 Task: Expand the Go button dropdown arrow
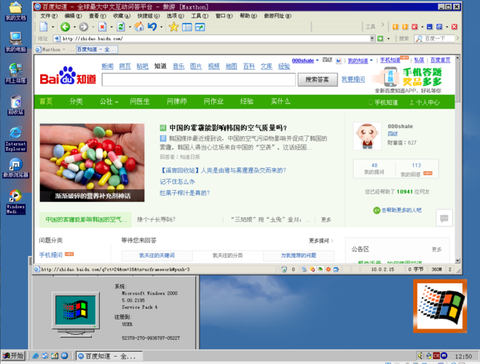[x=388, y=39]
